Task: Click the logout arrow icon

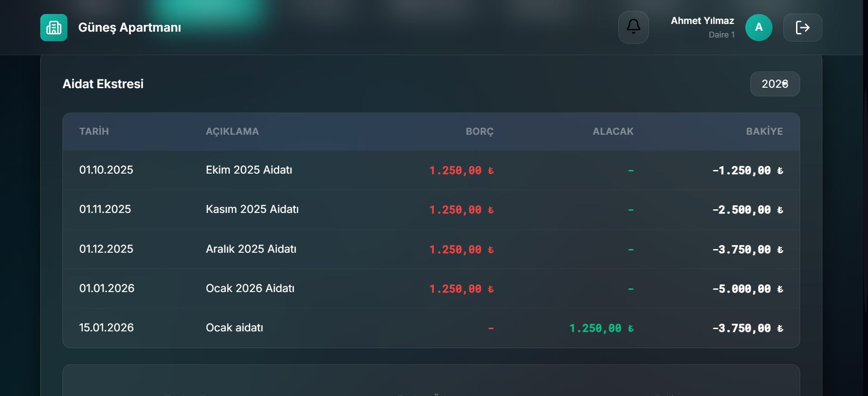Action: click(802, 28)
